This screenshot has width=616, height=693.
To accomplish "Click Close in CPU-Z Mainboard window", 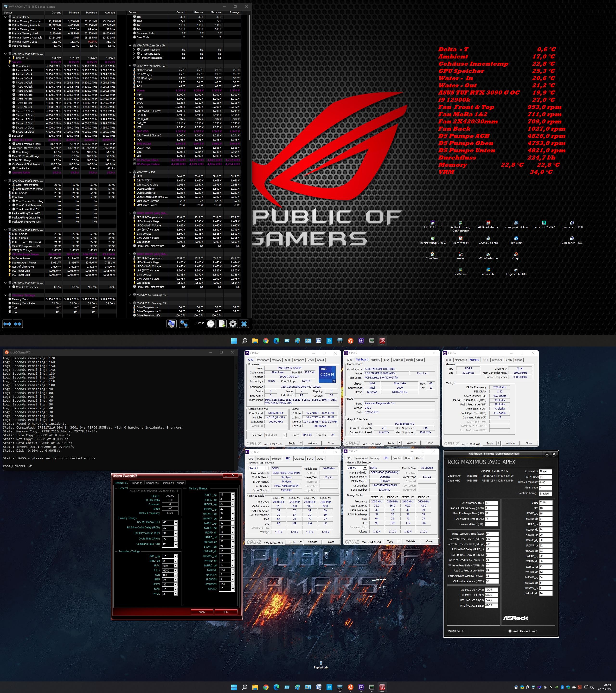I will [430, 443].
